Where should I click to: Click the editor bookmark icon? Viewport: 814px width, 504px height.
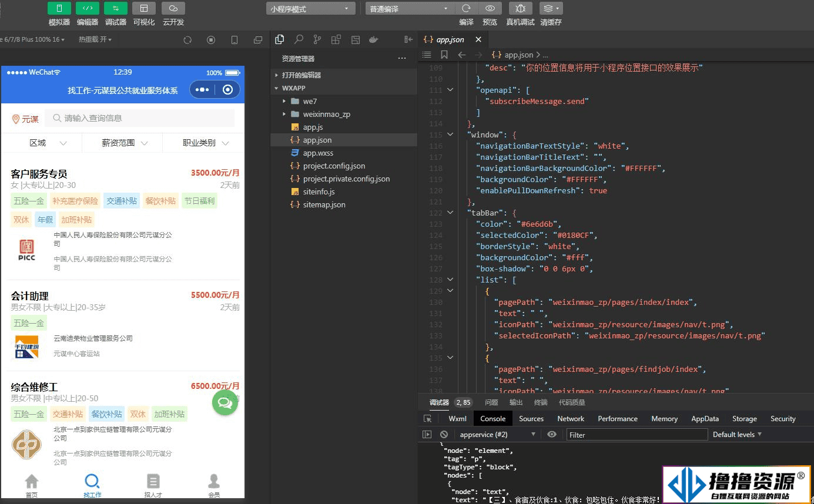(444, 55)
